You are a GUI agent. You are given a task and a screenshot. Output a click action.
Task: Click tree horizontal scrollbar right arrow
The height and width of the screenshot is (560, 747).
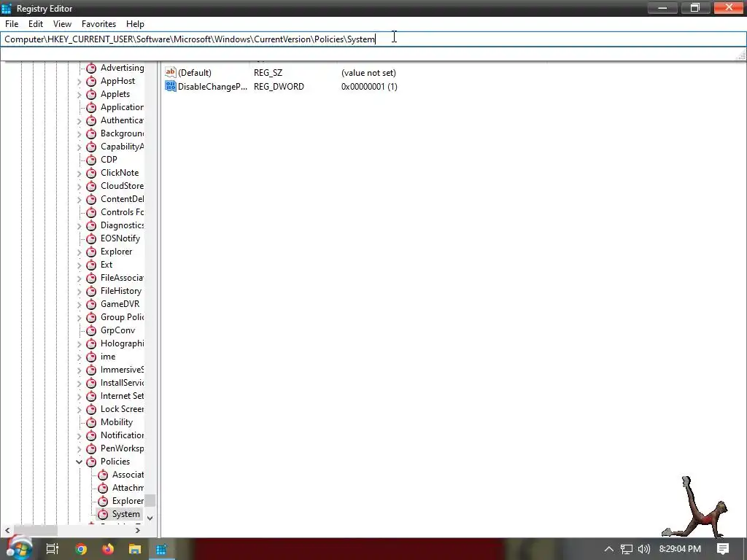138,530
